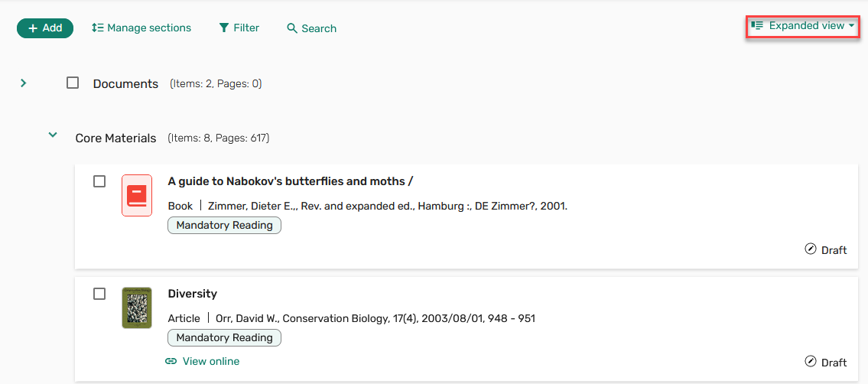Open Manage sections

tap(141, 28)
